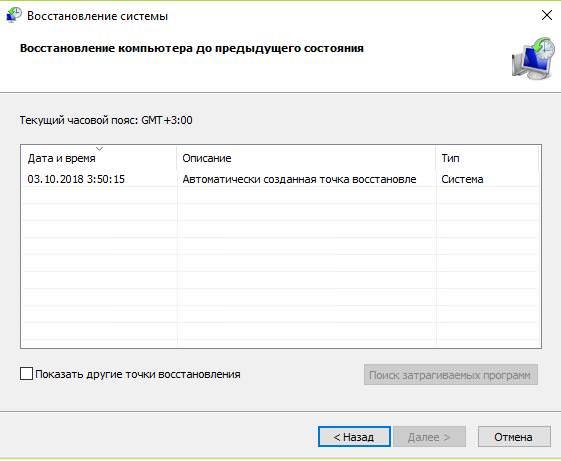Click the heading Восстановление компьютера до предыдущего состояния
561x461 pixels.
click(192, 48)
